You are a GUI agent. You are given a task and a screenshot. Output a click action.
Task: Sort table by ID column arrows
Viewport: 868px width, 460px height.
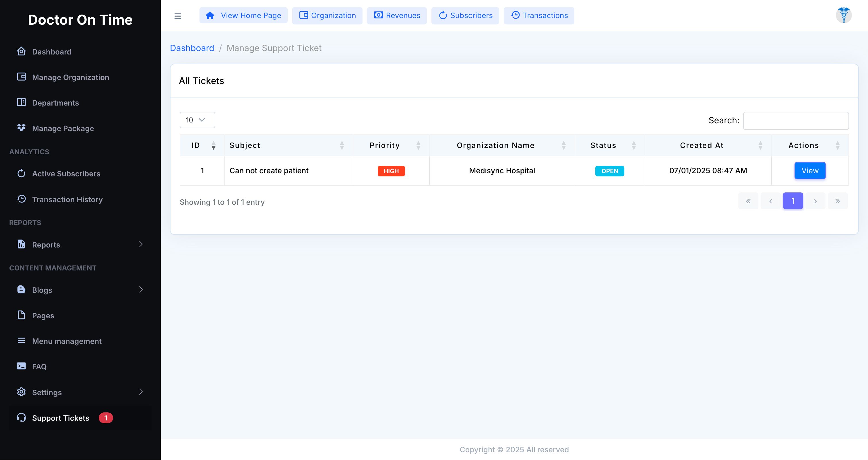pos(213,145)
